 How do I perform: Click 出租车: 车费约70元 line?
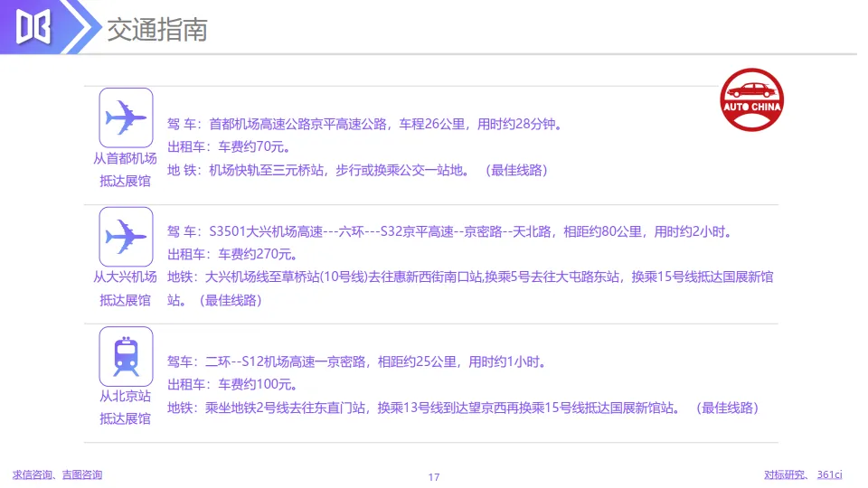(x=229, y=146)
